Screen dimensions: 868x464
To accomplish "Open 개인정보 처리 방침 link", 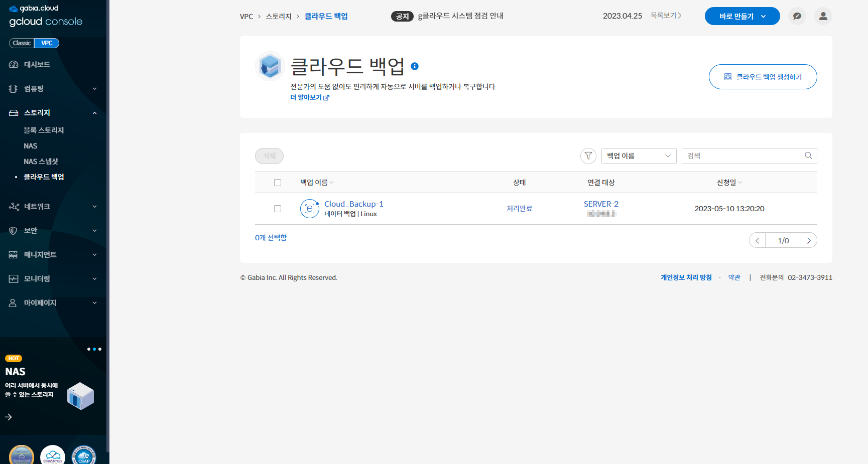I will click(686, 277).
